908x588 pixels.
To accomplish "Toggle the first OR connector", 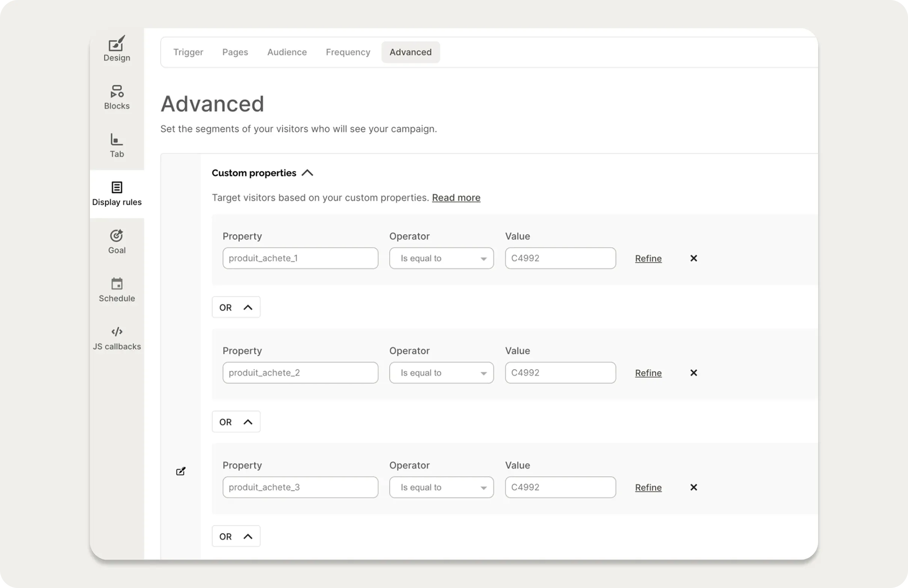I will tap(236, 307).
